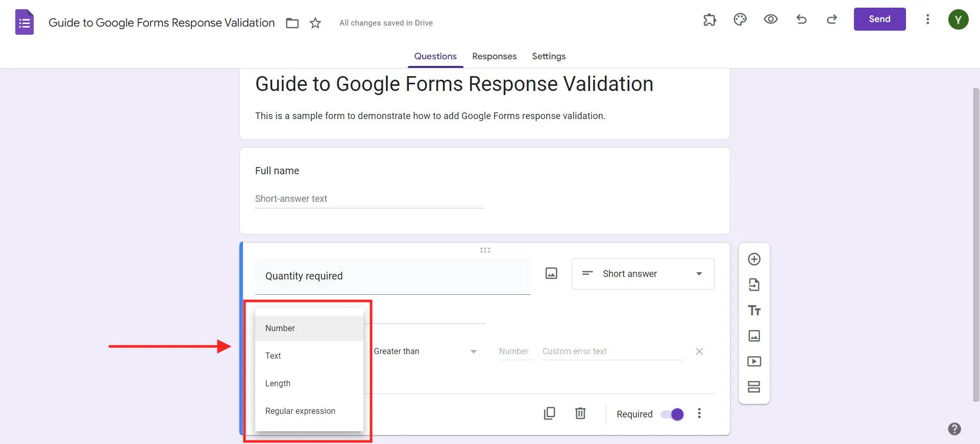Edit the Quantity required question title

393,276
